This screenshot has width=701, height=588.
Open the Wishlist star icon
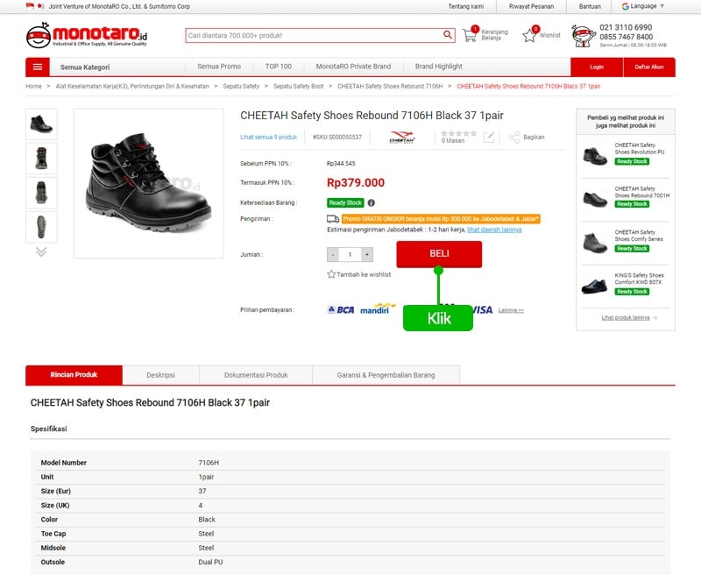point(529,36)
